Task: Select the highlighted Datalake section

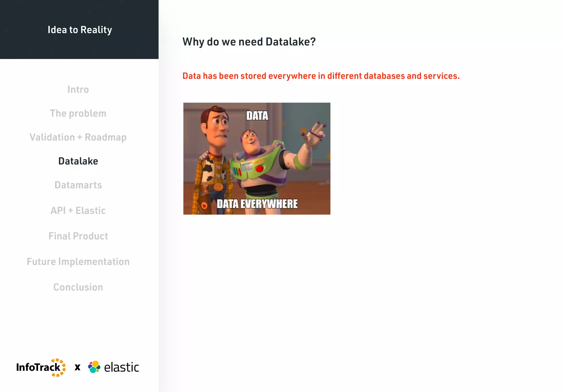Action: pos(78,161)
